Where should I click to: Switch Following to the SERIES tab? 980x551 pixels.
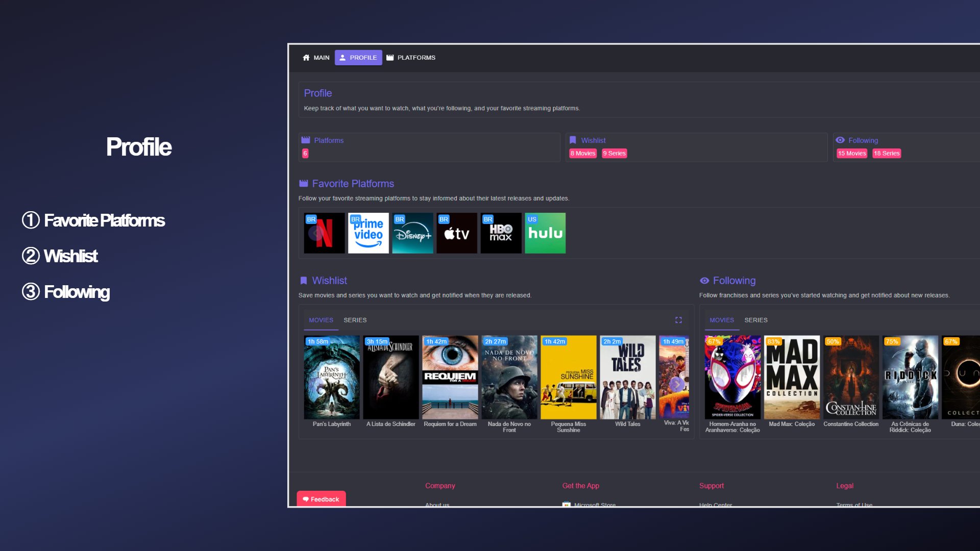tap(756, 320)
